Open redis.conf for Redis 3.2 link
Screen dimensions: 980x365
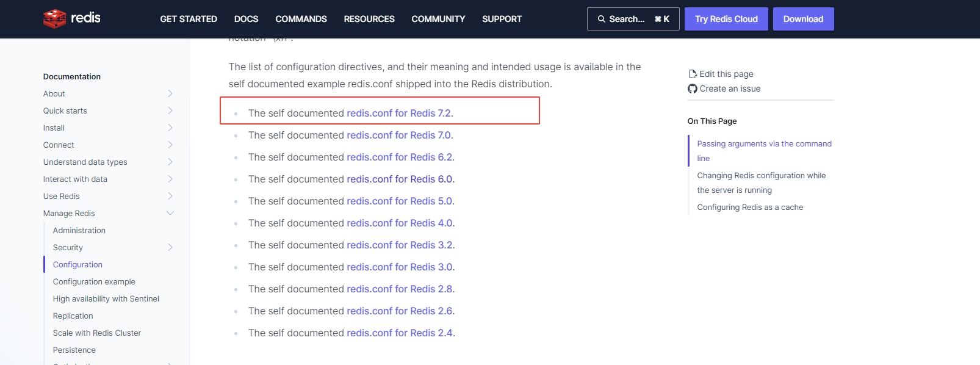tap(400, 245)
